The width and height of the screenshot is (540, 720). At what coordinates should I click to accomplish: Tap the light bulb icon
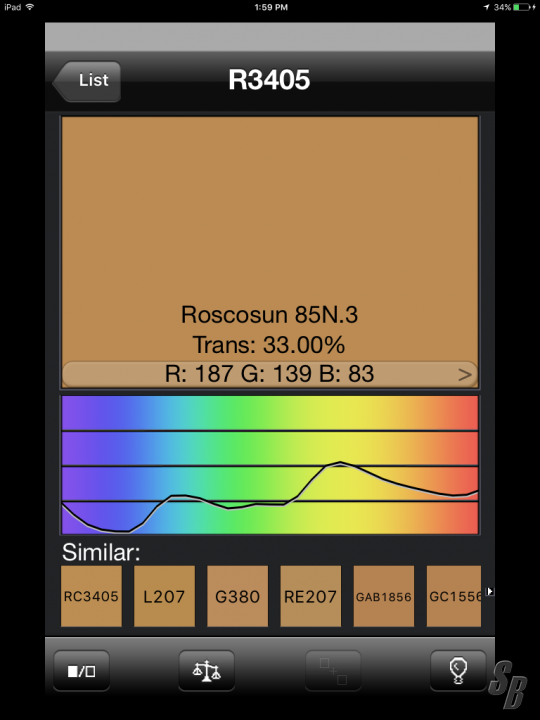[458, 671]
